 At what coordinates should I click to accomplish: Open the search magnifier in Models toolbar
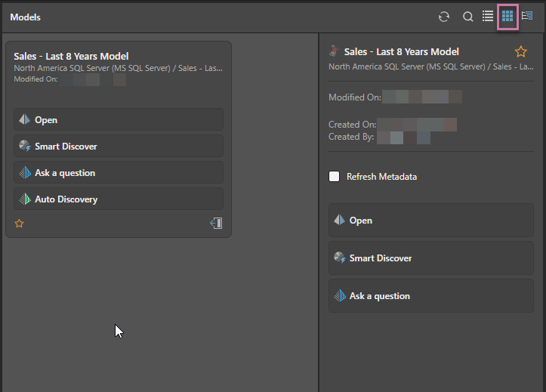coord(468,17)
